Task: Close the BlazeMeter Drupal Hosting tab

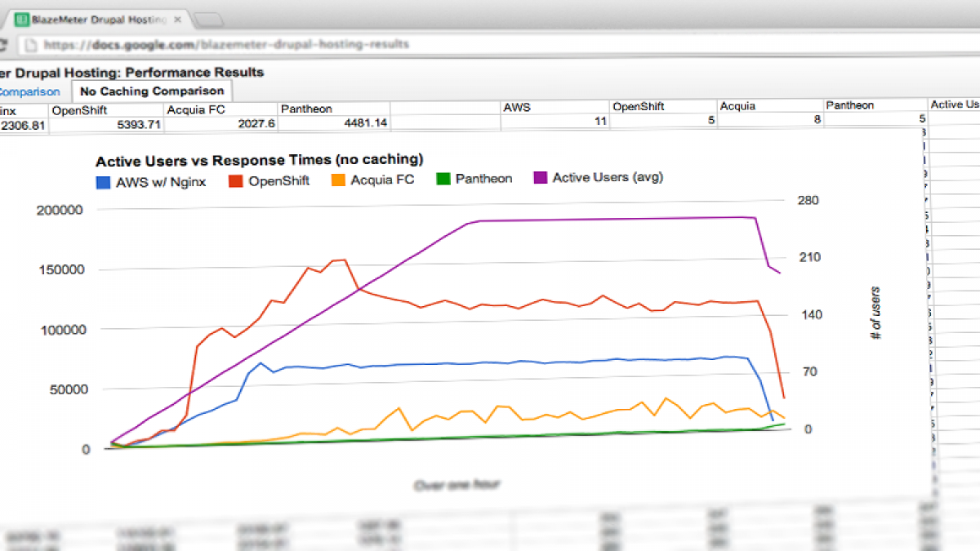Action: click(x=176, y=18)
